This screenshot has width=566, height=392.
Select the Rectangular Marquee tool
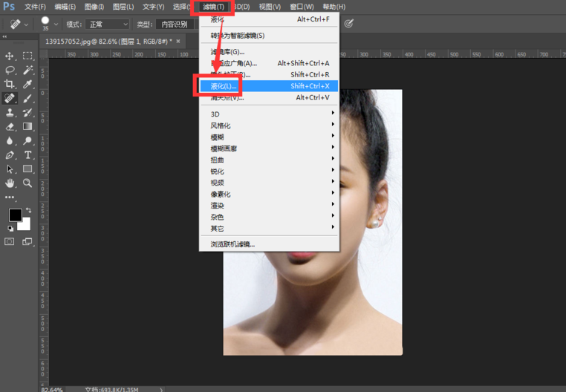click(x=27, y=56)
